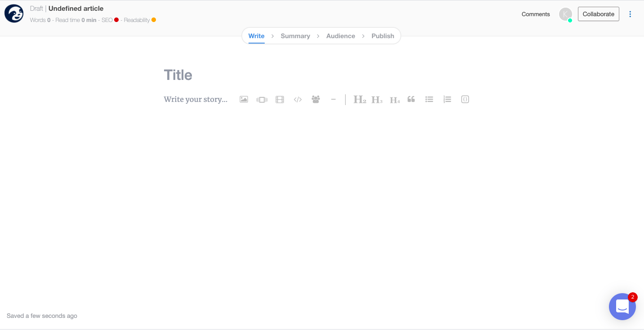The height and width of the screenshot is (330, 644).
Task: Go to the Audience step
Action: [x=341, y=36]
